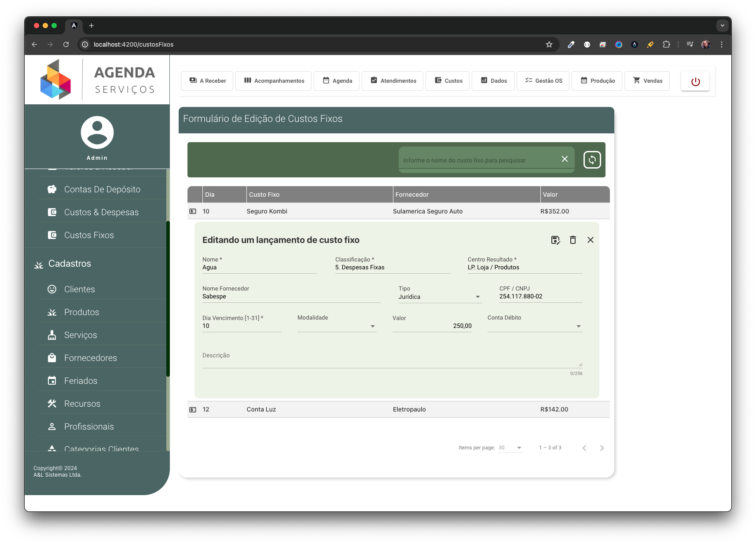
Task: Open the Acompanhamentos menu
Action: [274, 81]
